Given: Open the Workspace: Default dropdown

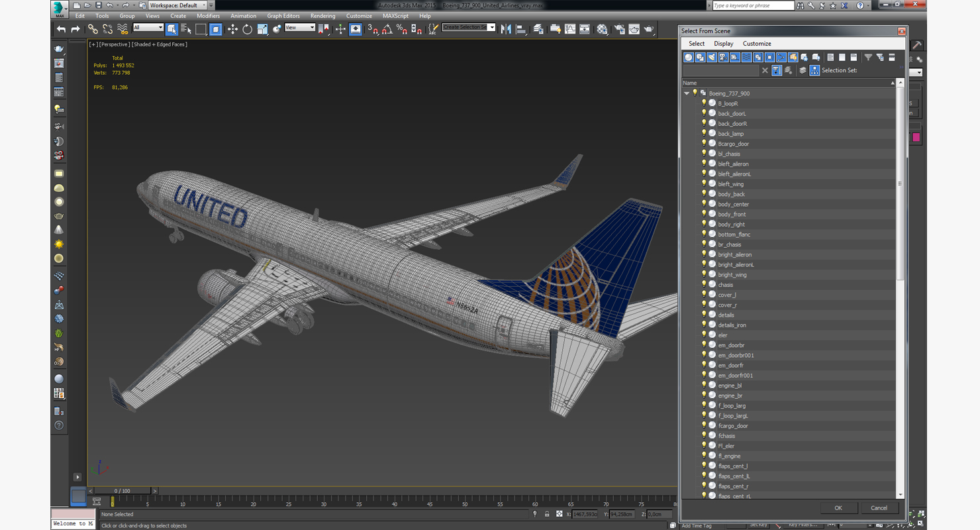Looking at the screenshot, I should point(178,5).
